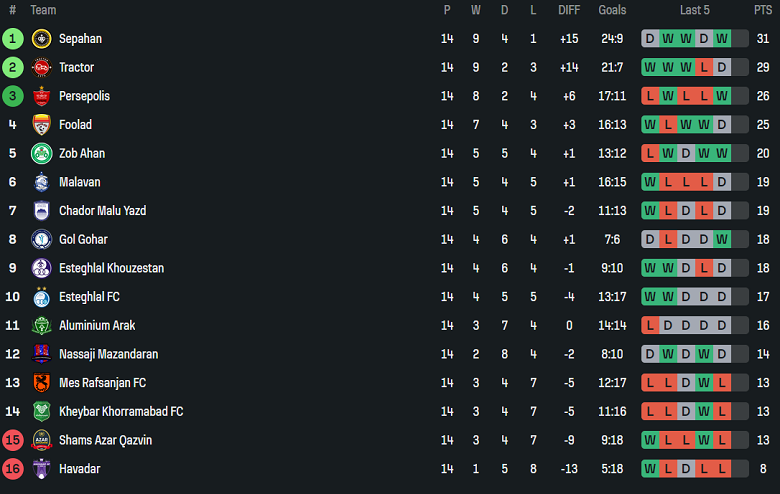Click Sepahan's most recent win result

tap(722, 38)
